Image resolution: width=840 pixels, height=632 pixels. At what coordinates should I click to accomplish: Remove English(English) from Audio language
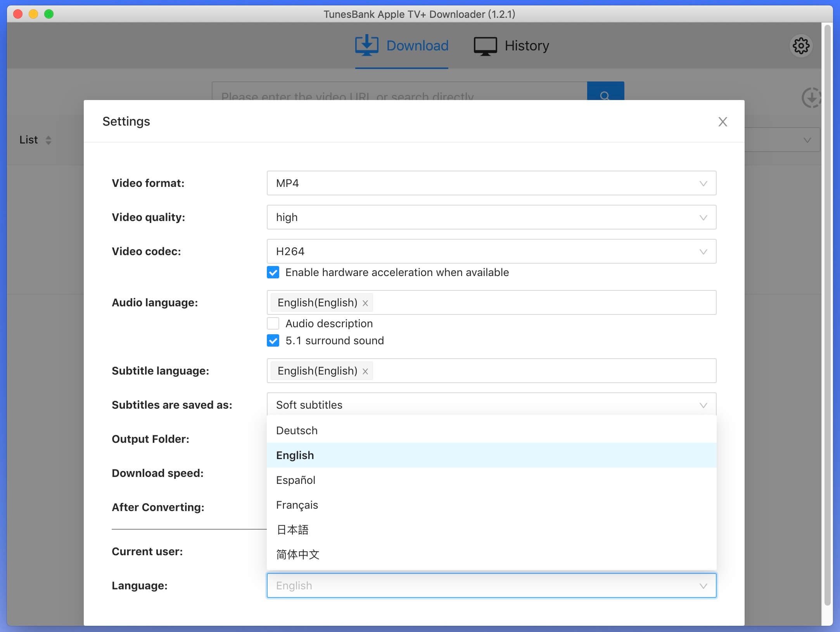(365, 303)
